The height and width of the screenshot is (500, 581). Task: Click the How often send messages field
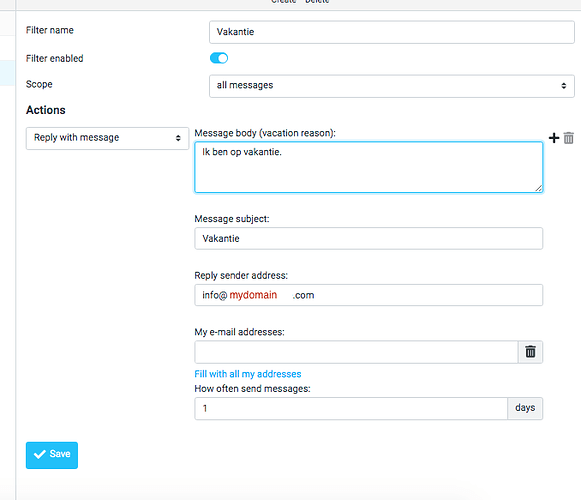pyautogui.click(x=351, y=408)
